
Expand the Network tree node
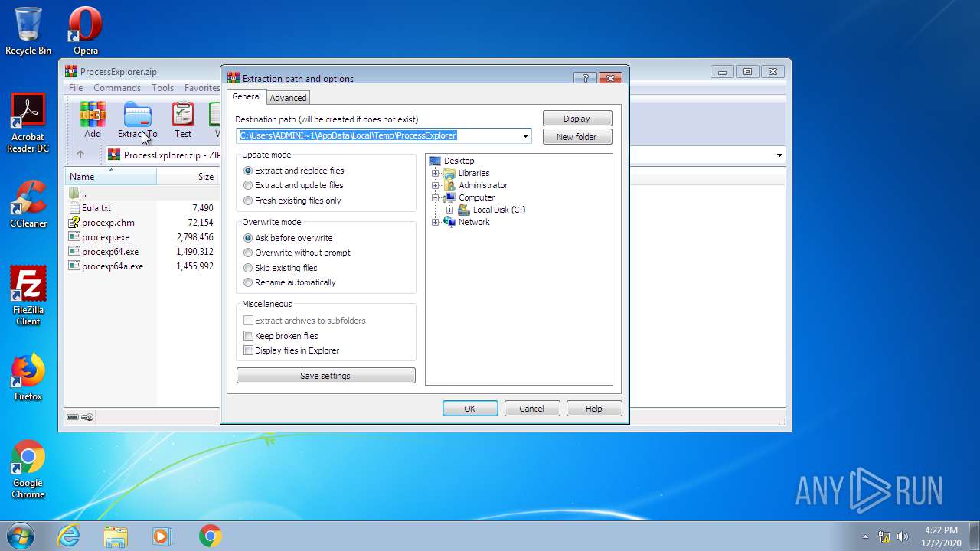tap(435, 222)
